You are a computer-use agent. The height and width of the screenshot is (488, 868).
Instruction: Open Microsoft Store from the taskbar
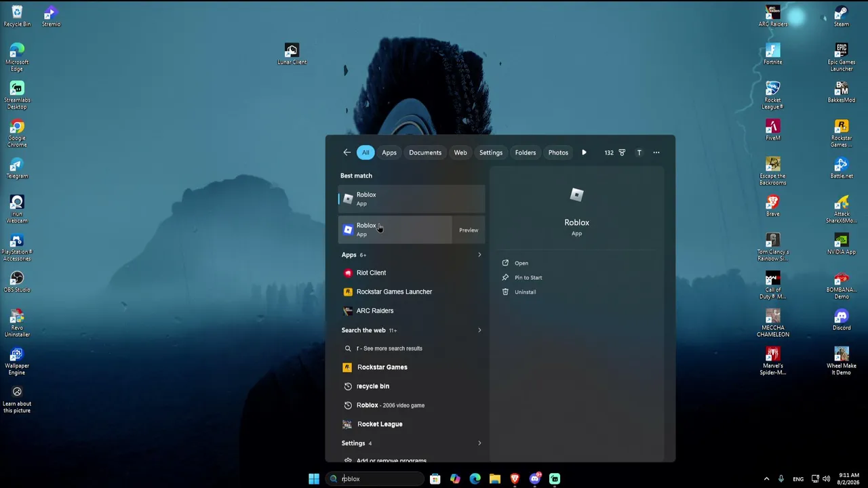[x=435, y=479]
